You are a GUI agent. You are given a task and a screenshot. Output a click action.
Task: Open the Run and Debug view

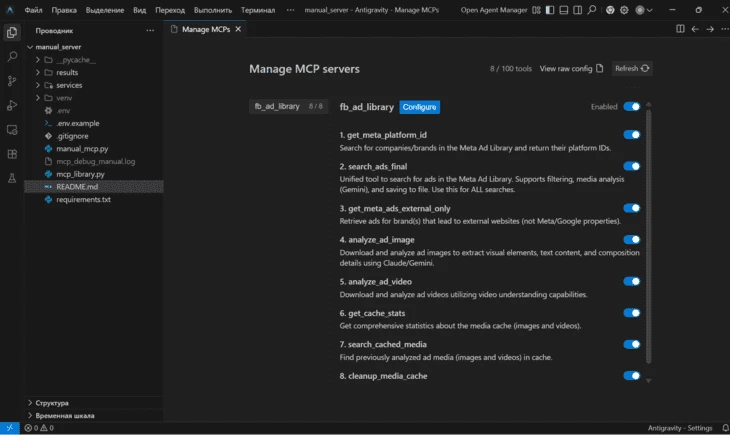click(12, 105)
